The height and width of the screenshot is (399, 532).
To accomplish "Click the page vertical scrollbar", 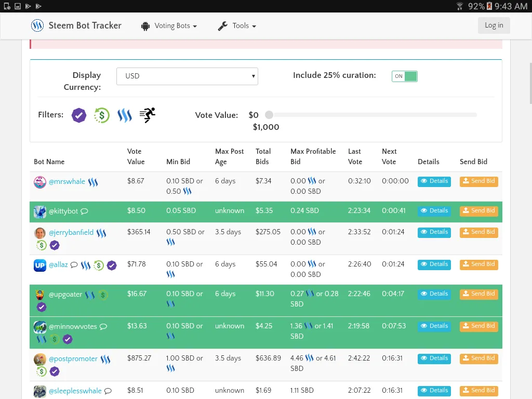I will [x=530, y=83].
